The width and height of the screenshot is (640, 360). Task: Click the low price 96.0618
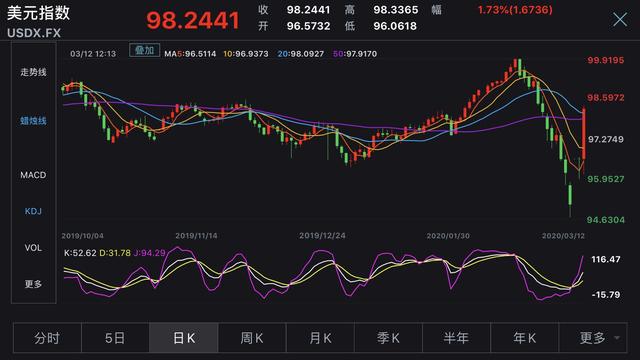click(395, 26)
